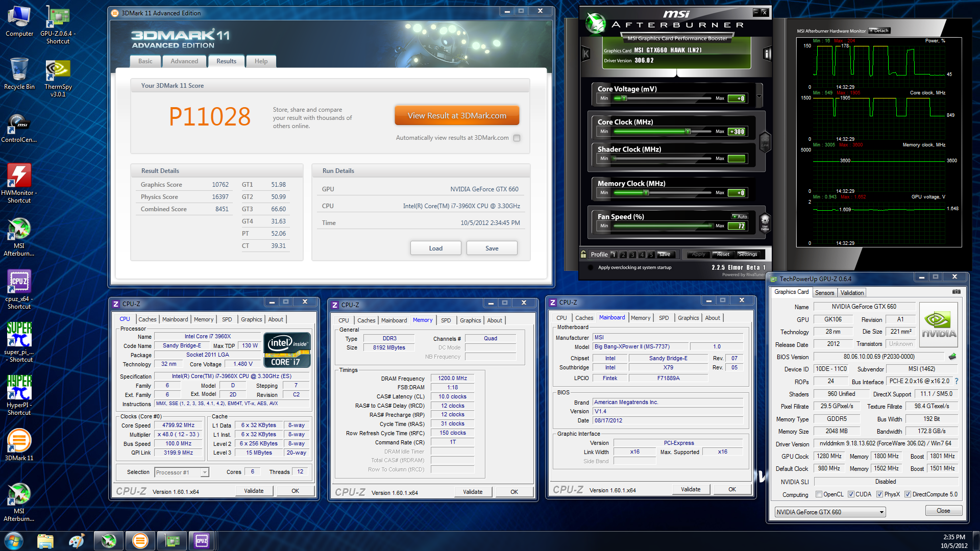The width and height of the screenshot is (980, 551).
Task: Take GPU-Z screenshot with camera icon
Action: click(956, 292)
